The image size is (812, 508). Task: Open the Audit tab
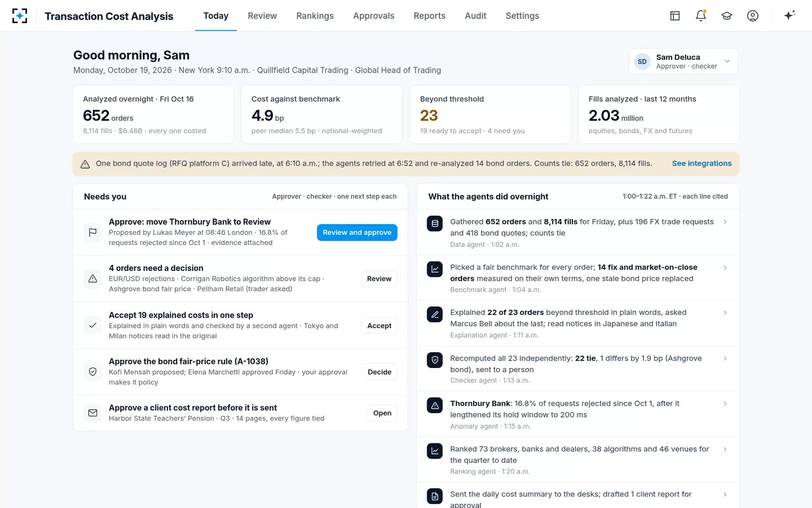pos(475,16)
